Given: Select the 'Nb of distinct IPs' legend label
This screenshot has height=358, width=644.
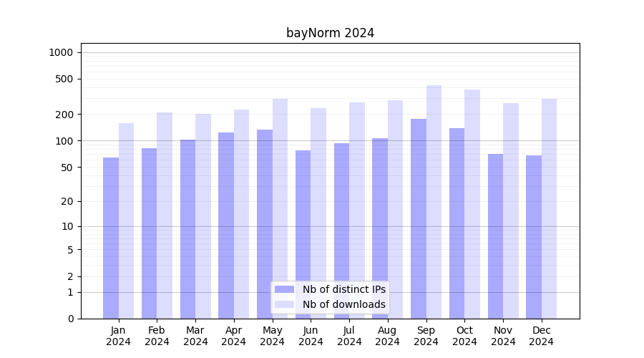Looking at the screenshot, I should (343, 289).
